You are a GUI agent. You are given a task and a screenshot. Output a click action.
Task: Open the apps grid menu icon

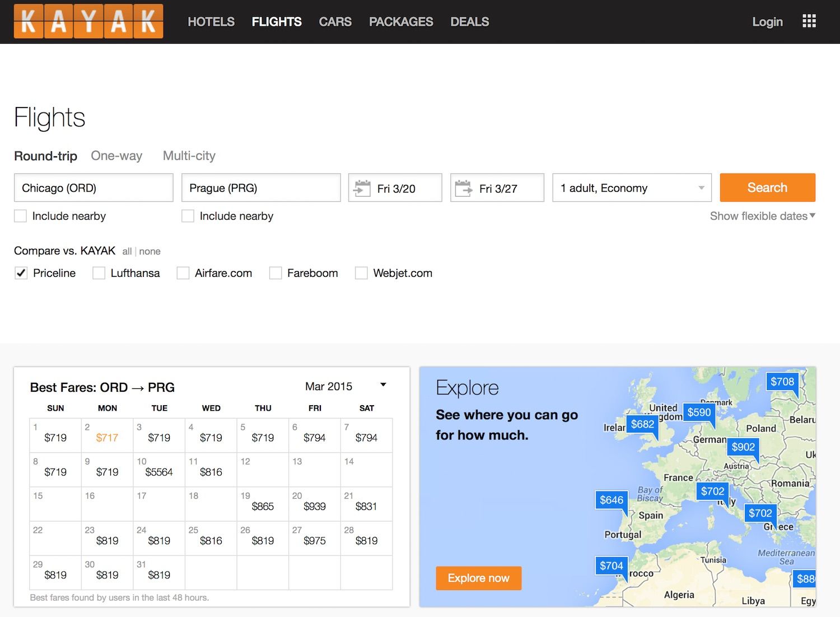[x=809, y=21]
